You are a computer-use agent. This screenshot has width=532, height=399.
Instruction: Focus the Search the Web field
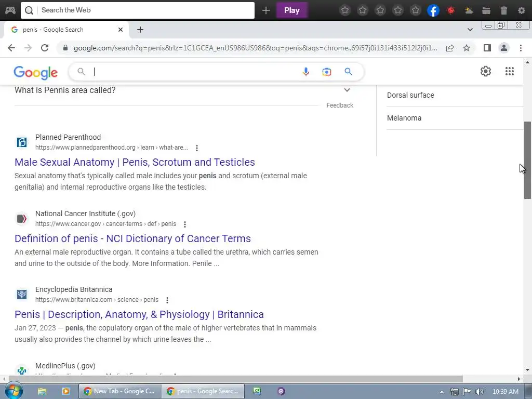pyautogui.click(x=138, y=10)
